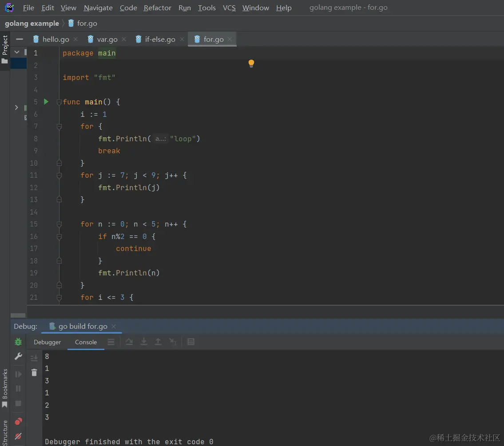The image size is (504, 446).
Task: Click the import "fmt" statement
Action: (89, 77)
